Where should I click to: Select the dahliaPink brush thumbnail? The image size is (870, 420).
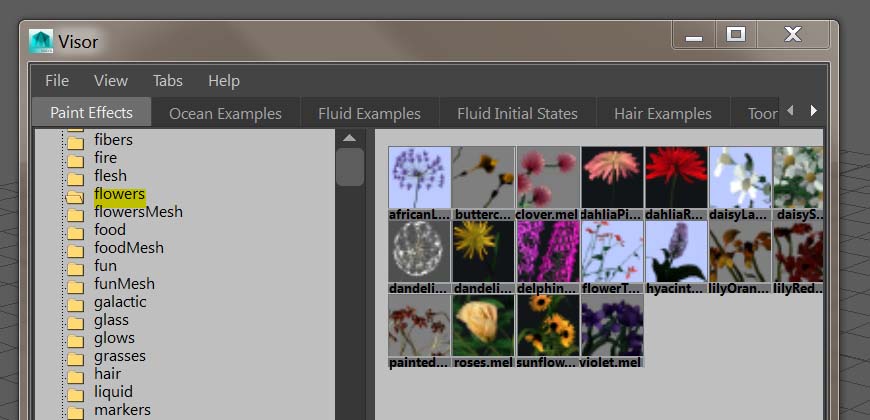(613, 178)
